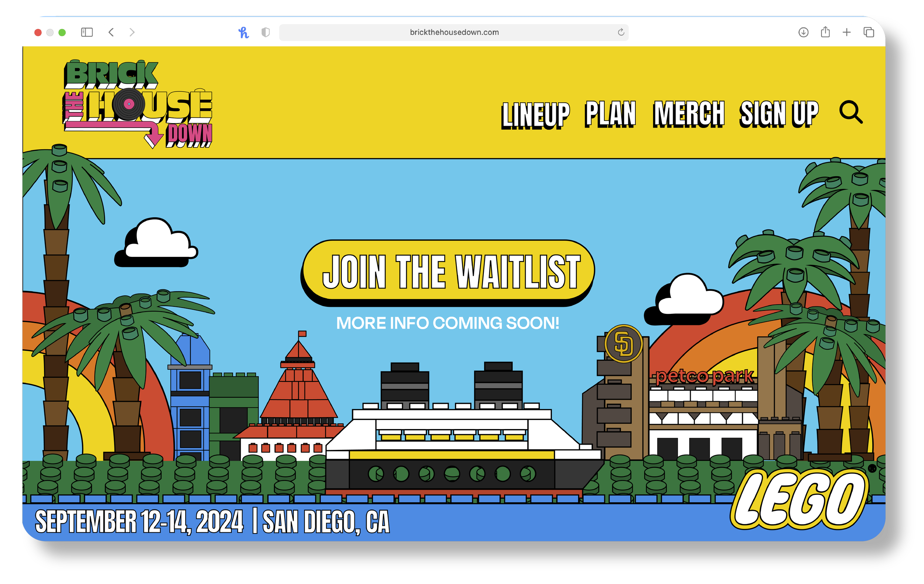Reload the page with the refresh icon
Viewport: 924px width, 584px height.
[x=621, y=32]
